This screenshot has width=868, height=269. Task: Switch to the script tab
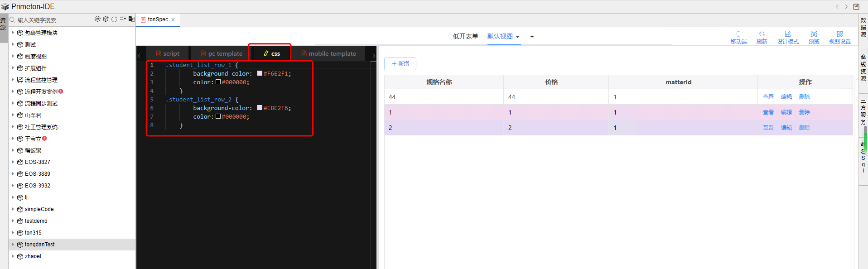pos(168,53)
